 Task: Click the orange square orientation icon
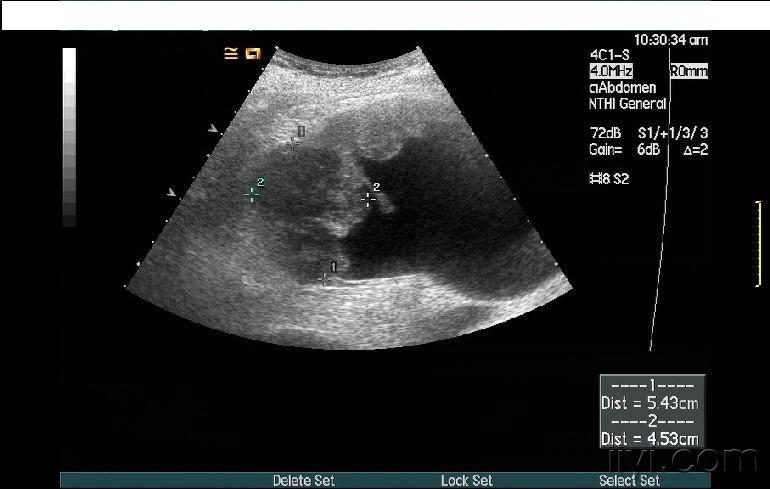253,54
